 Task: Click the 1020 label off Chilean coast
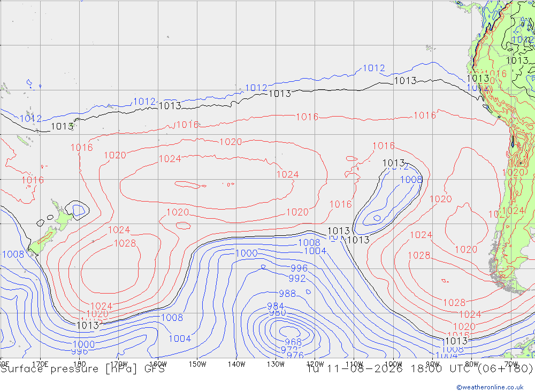pos(466,250)
